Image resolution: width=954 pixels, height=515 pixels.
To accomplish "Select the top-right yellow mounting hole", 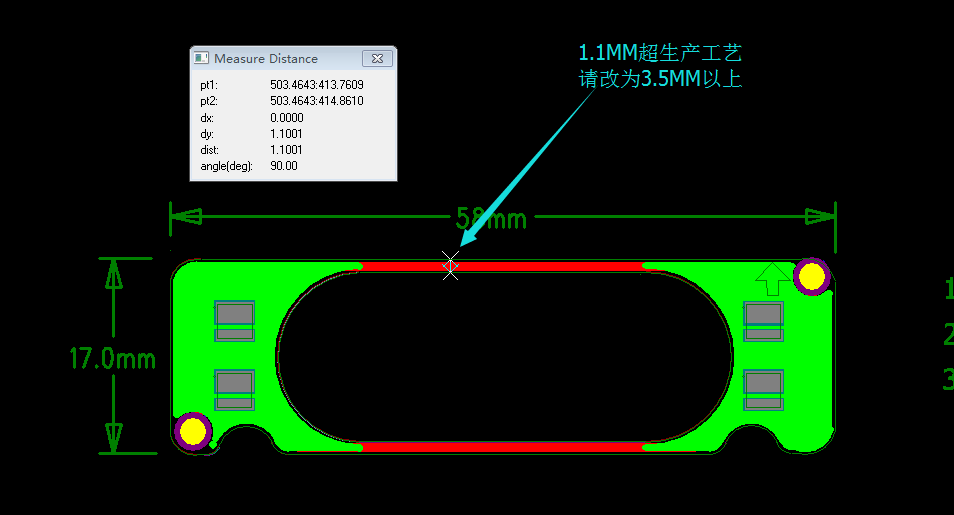I will 812,276.
